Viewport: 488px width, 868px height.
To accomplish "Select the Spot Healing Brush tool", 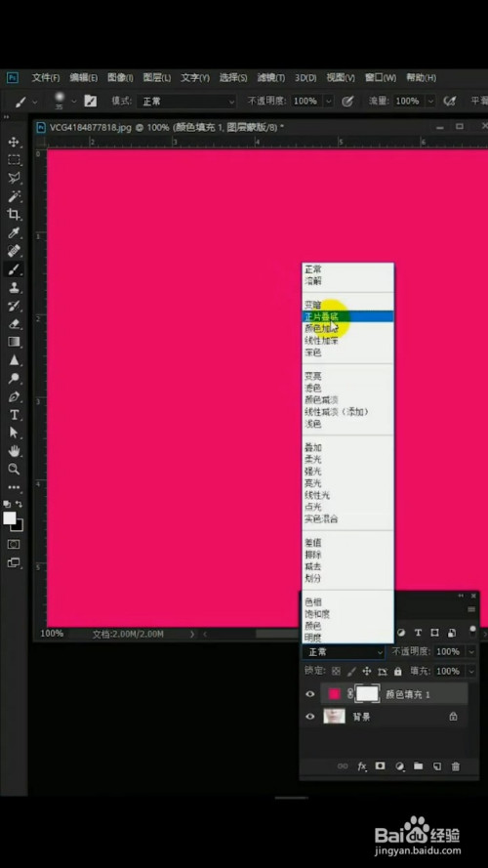I will 14,251.
